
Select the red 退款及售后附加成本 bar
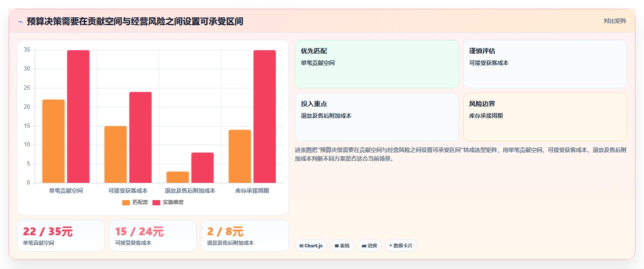tap(202, 168)
